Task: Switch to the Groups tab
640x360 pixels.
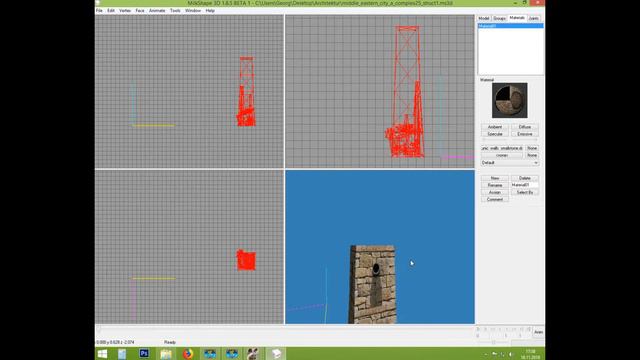Action: pos(499,18)
